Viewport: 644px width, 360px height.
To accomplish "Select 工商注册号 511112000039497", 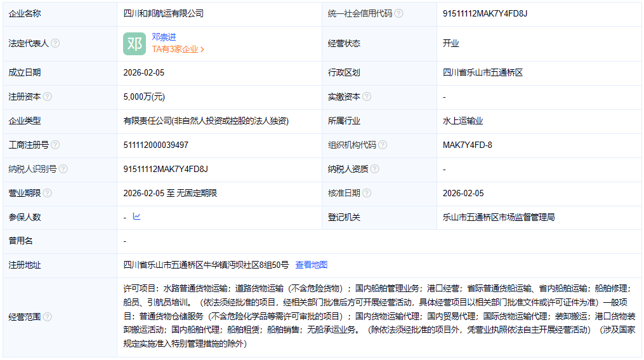I will (155, 145).
